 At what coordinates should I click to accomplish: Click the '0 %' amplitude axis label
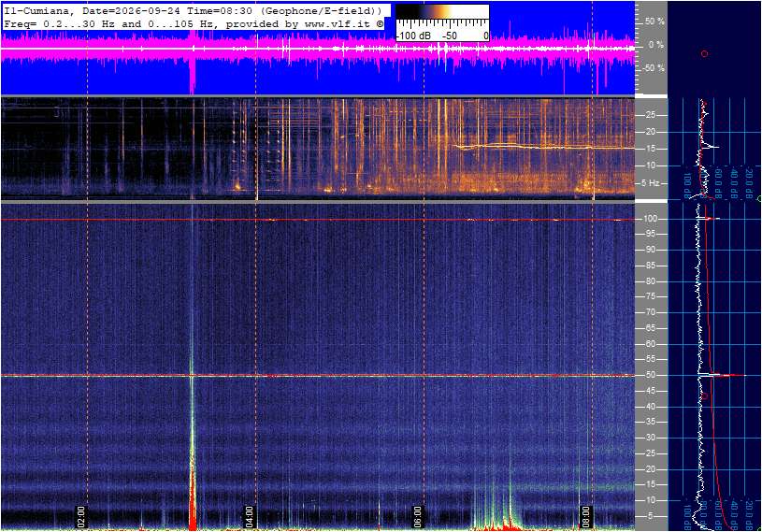coord(656,45)
